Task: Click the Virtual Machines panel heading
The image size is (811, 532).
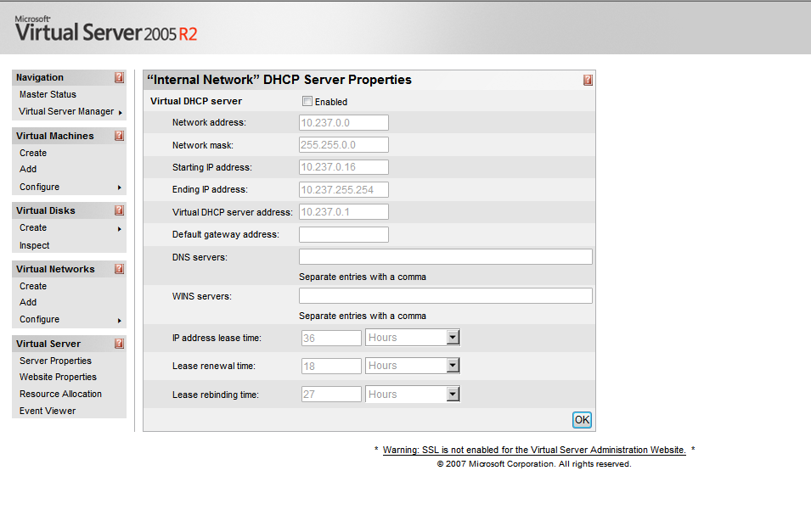Action: (55, 136)
